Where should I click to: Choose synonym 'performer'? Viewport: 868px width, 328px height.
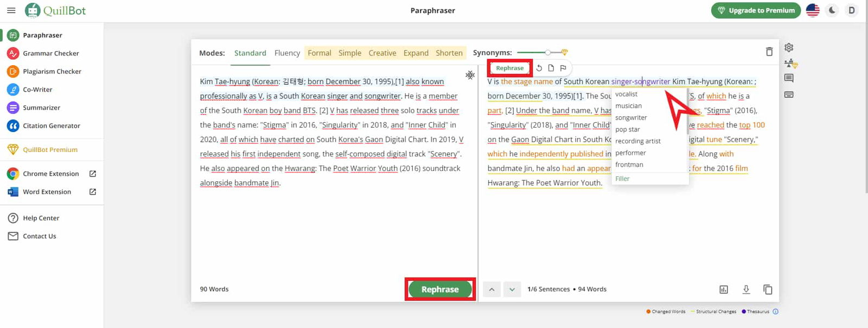630,153
